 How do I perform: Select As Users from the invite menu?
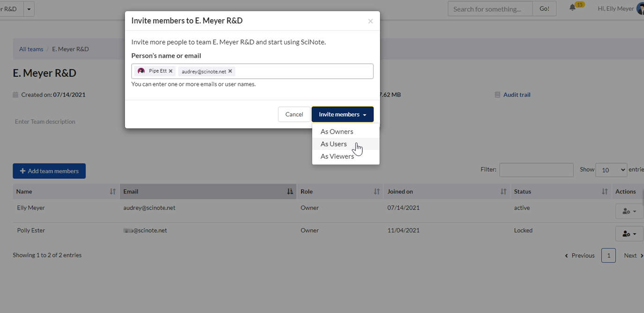tap(333, 144)
